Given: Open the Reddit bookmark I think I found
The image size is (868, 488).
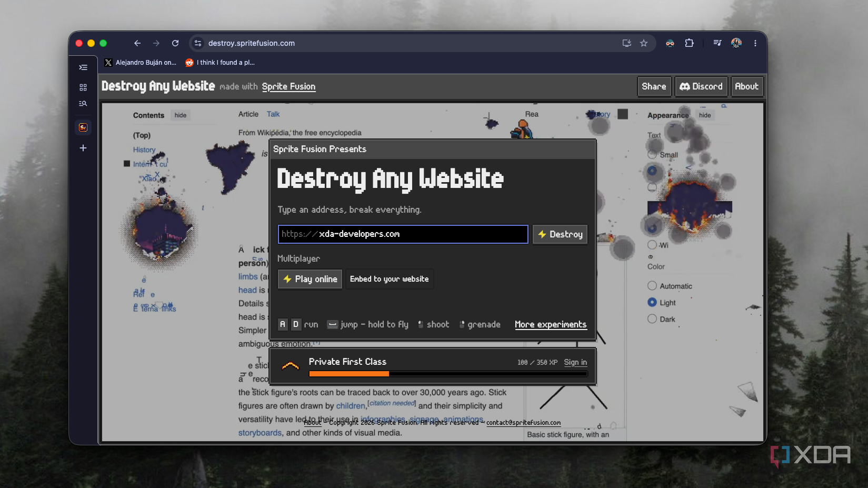Looking at the screenshot, I should pyautogui.click(x=220, y=63).
